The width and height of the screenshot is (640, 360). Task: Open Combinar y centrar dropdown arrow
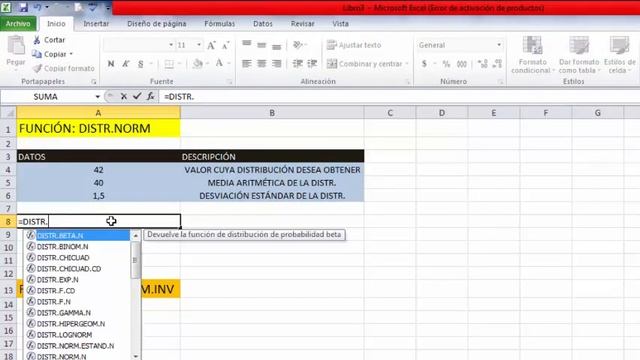click(407, 64)
